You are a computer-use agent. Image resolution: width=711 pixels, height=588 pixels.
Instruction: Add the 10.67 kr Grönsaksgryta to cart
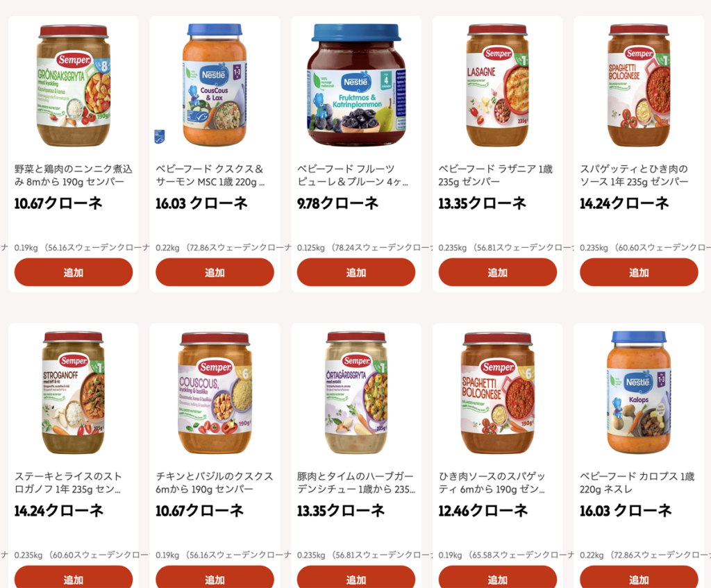pyautogui.click(x=74, y=272)
